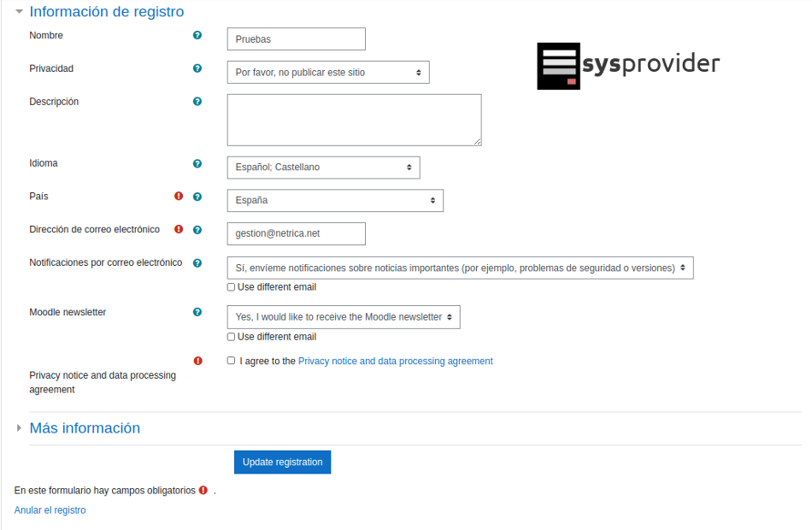Open the País country dropdown
This screenshot has height=530, width=812.
click(335, 201)
